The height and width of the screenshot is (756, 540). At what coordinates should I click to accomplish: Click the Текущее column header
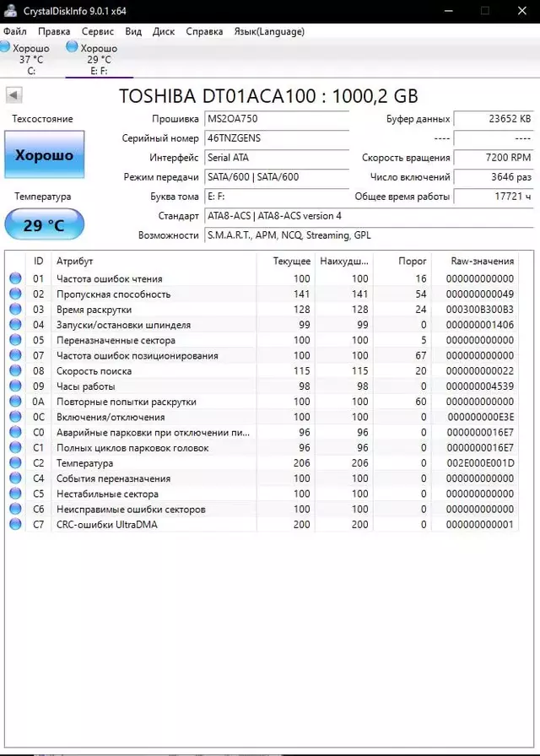coord(286,261)
